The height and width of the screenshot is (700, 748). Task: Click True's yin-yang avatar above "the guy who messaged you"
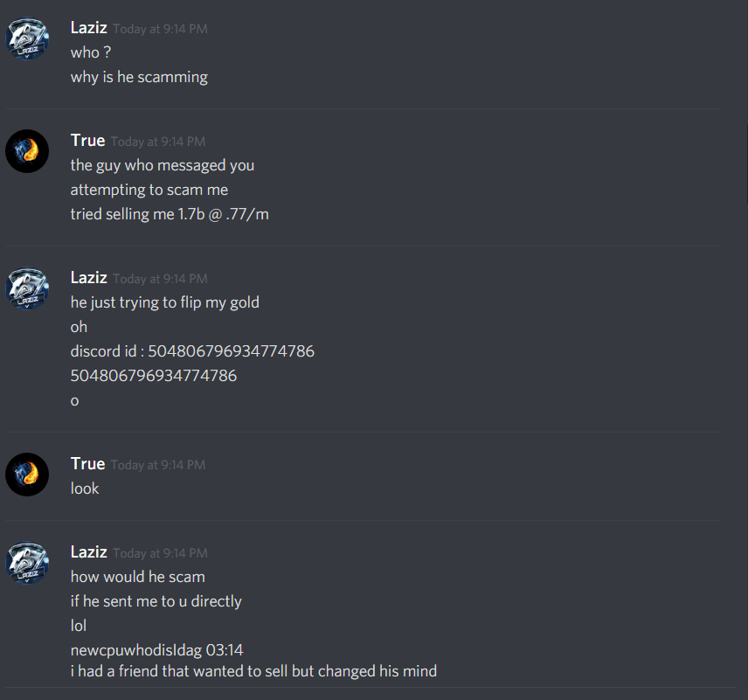pyautogui.click(x=27, y=151)
